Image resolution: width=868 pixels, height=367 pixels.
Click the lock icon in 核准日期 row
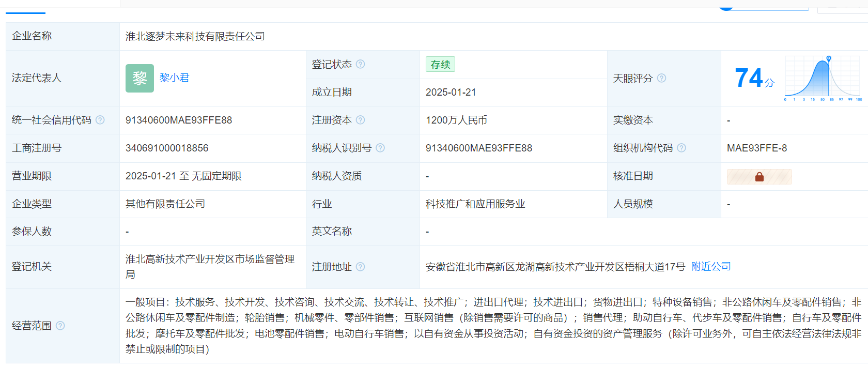759,177
